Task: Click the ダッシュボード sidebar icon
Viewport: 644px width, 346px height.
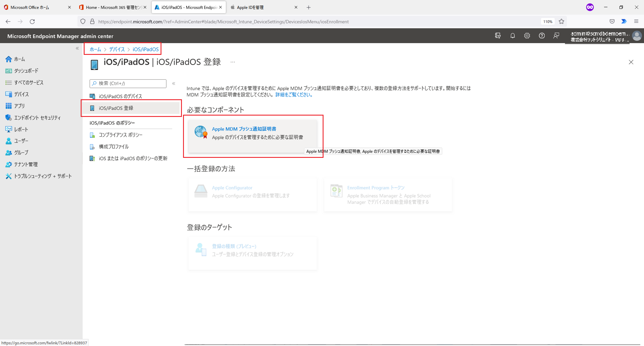Action: (x=9, y=71)
